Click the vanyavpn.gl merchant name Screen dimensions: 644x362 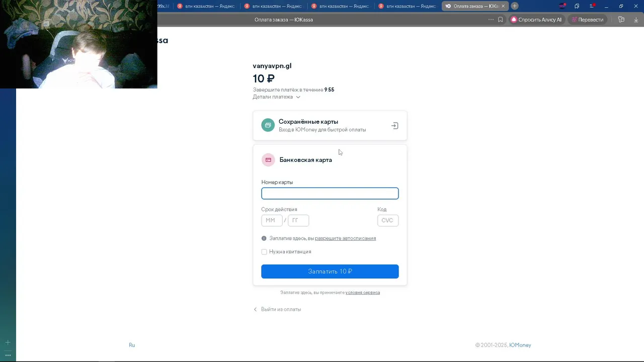272,66
